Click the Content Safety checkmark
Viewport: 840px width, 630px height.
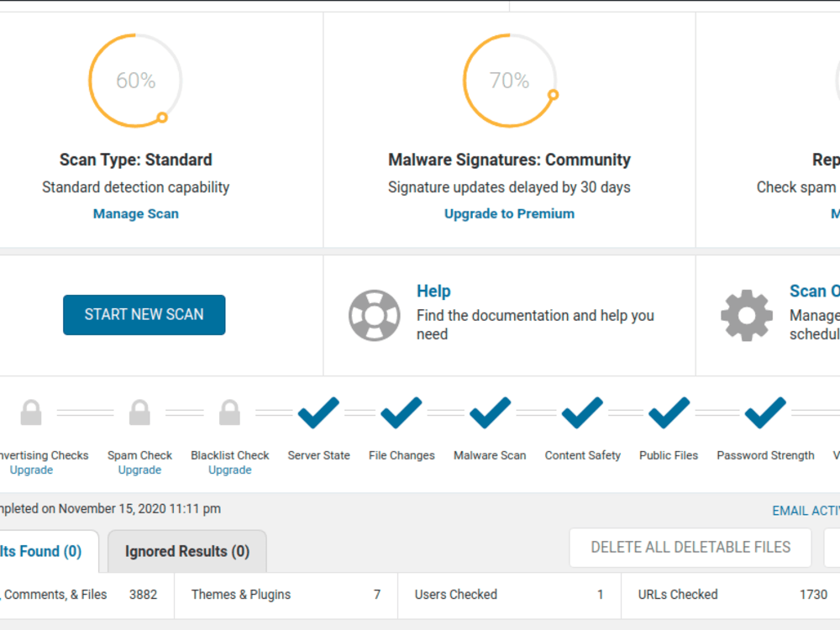pos(582,412)
